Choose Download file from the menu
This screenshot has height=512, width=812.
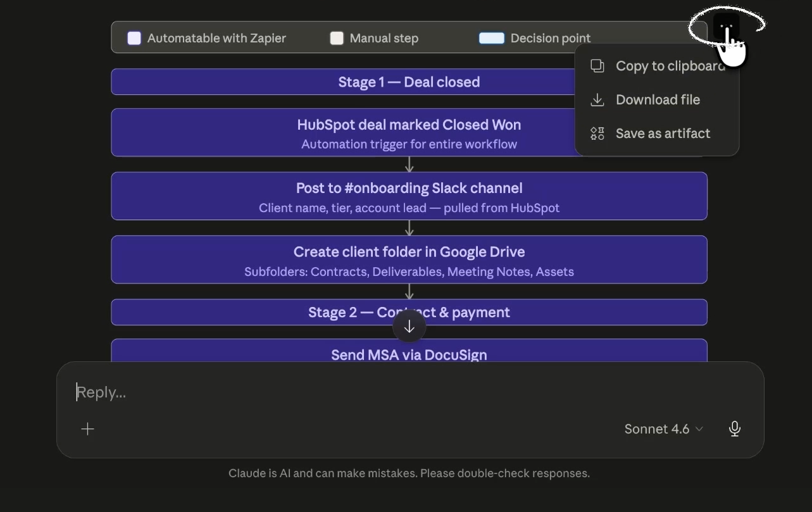pyautogui.click(x=657, y=99)
